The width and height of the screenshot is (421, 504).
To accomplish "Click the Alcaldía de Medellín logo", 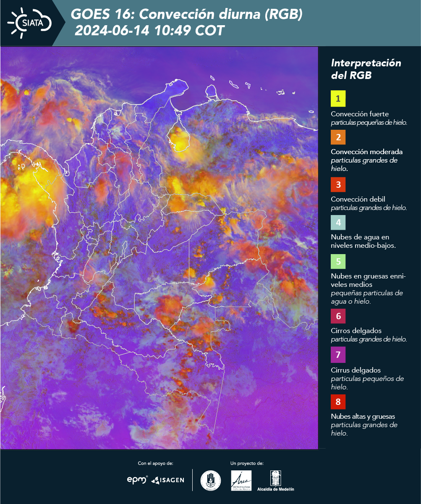I will pos(276,481).
